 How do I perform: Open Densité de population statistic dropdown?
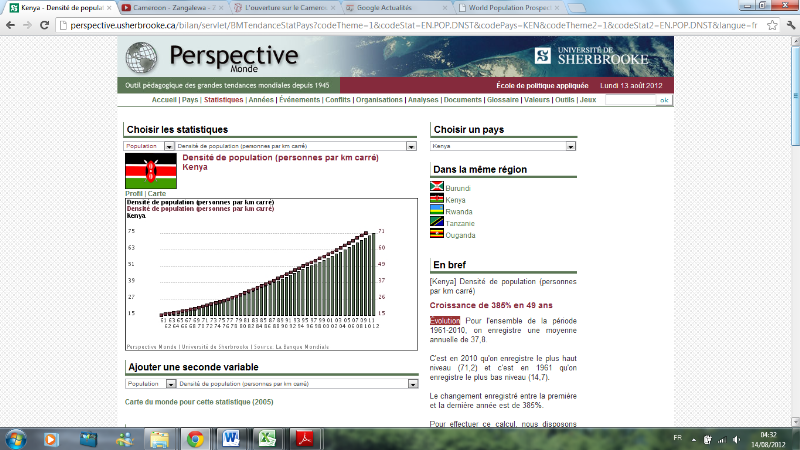click(x=296, y=146)
